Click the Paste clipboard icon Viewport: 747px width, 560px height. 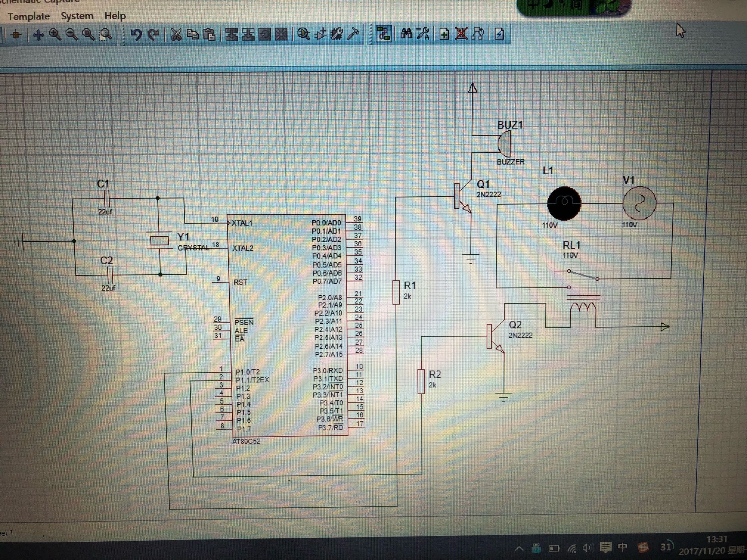point(209,35)
